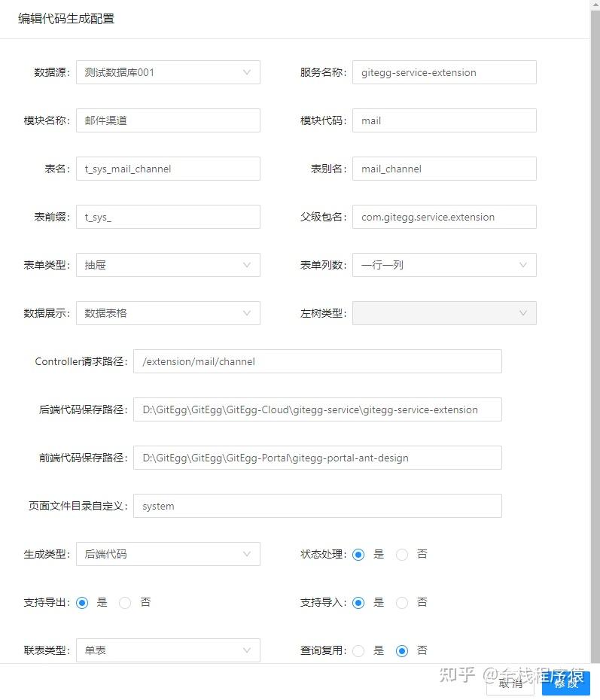Click the 服务名称 input field
The height and width of the screenshot is (700, 600).
[444, 72]
